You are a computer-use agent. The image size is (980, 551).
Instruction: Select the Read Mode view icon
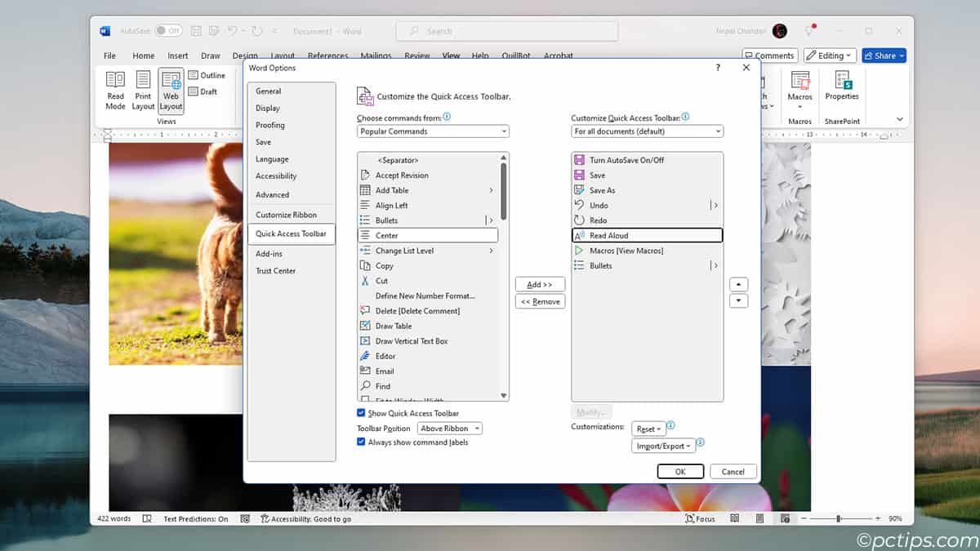pyautogui.click(x=115, y=90)
